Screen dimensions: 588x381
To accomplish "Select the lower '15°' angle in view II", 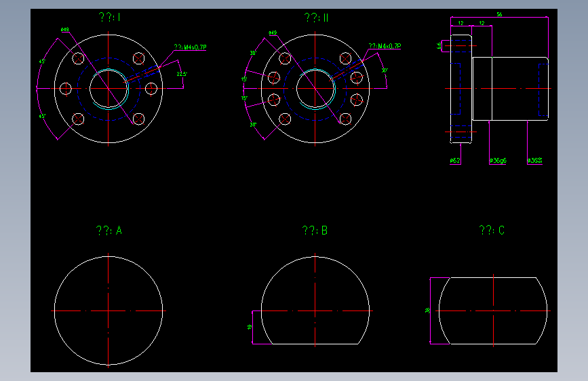I will [x=244, y=98].
